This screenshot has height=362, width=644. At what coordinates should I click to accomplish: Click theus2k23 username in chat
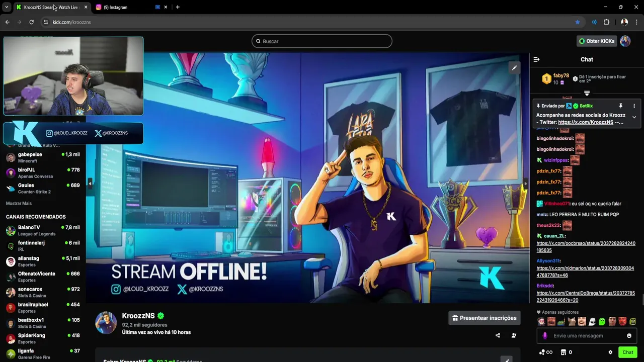[548, 226]
